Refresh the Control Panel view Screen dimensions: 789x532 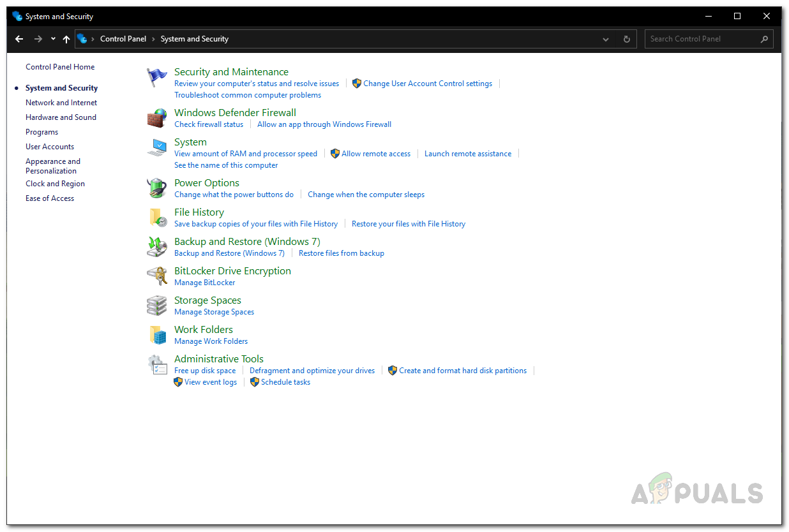tap(627, 39)
